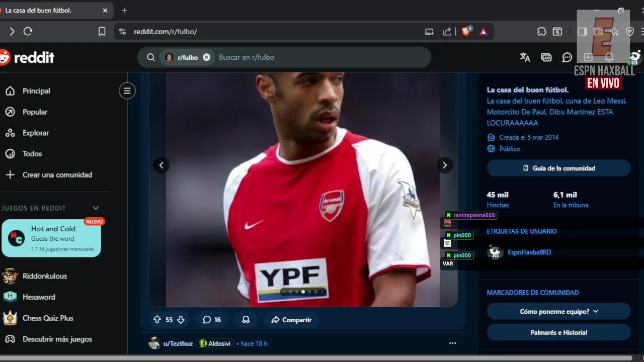Click the Reddit advertise AD icon
This screenshot has width=644, height=362.
click(546, 57)
